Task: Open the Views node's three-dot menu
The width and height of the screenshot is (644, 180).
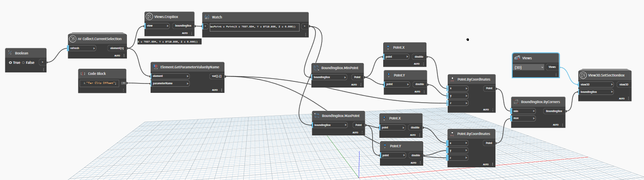Action: pyautogui.click(x=556, y=74)
